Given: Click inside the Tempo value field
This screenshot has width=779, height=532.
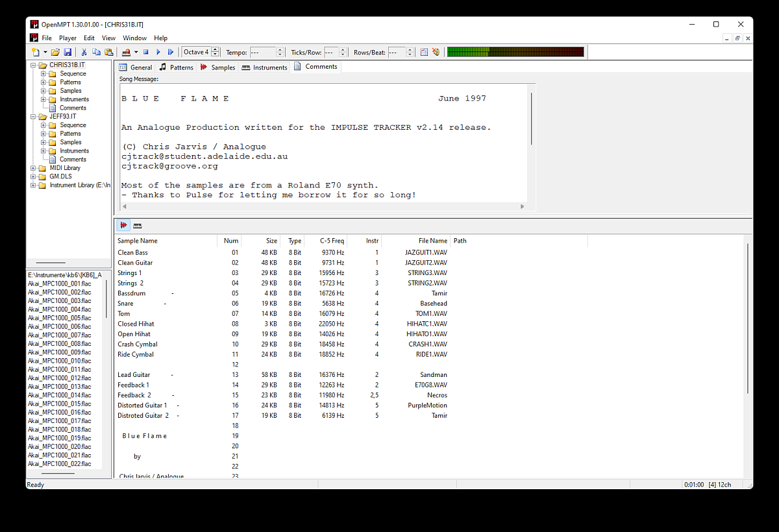Looking at the screenshot, I should pyautogui.click(x=262, y=52).
